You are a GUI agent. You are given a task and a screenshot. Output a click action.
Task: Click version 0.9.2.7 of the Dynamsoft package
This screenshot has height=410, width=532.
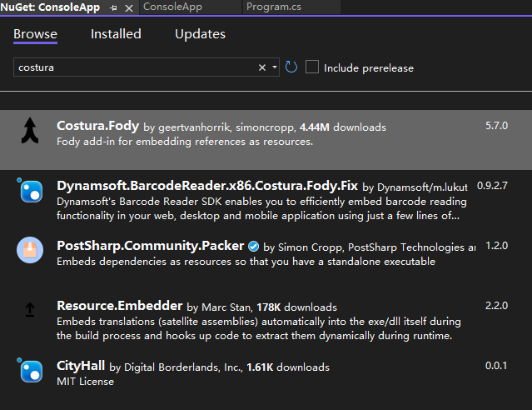[x=492, y=186]
